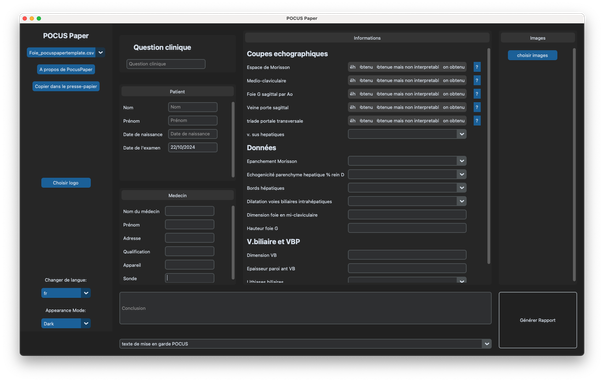Select 'non obtenu' for Medio-claviculaire
The height and width of the screenshot is (382, 604).
[453, 81]
